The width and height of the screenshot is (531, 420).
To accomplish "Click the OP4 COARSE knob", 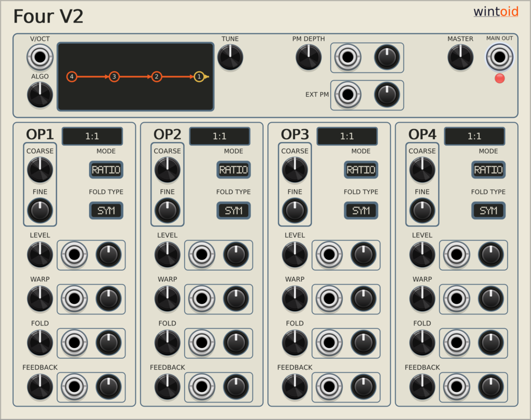I will point(422,170).
